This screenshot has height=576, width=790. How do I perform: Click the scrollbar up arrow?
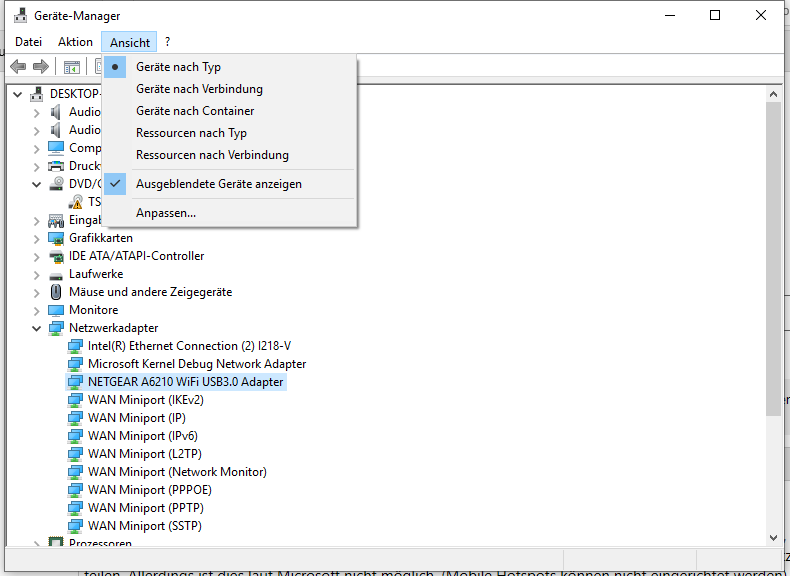point(773,94)
